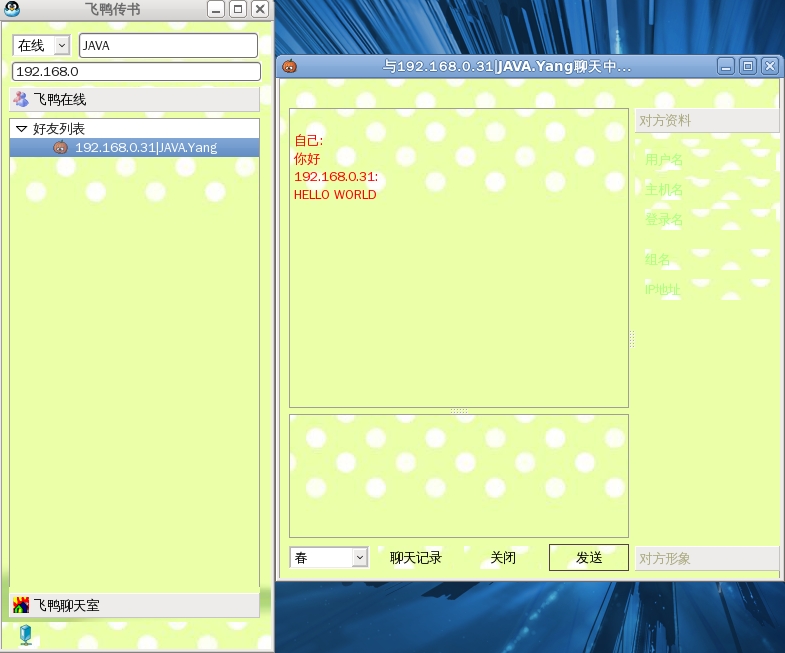This screenshot has width=785, height=653.
Task: Click the network computer icon at the bottom left
Action: [26, 635]
